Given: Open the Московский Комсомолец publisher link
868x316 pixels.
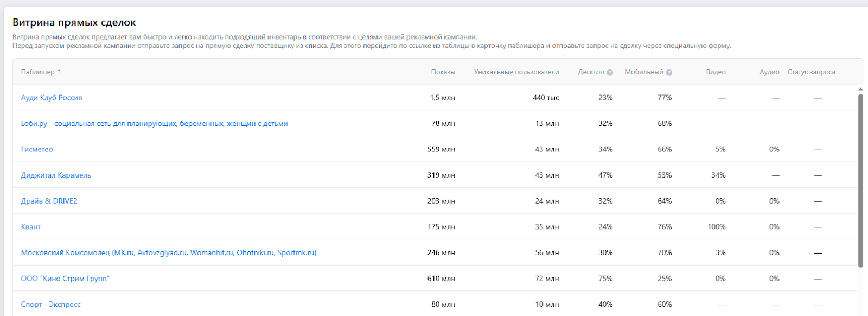Looking at the screenshot, I should point(169,253).
